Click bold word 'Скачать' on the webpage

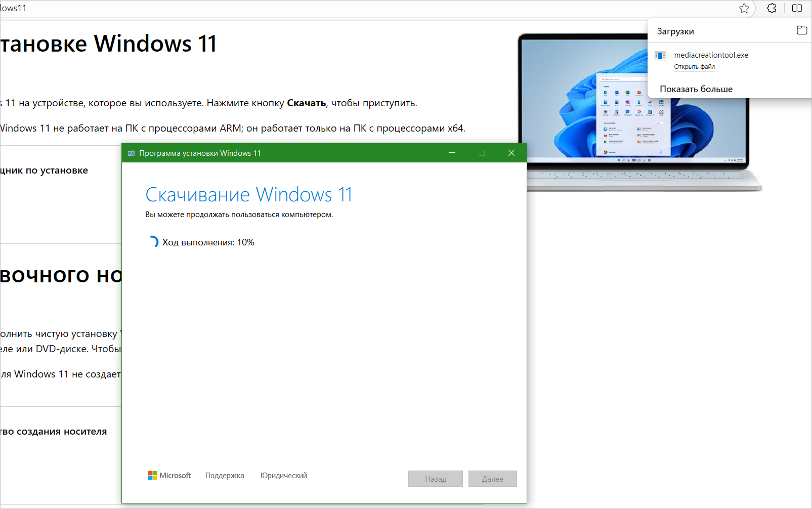click(x=307, y=103)
